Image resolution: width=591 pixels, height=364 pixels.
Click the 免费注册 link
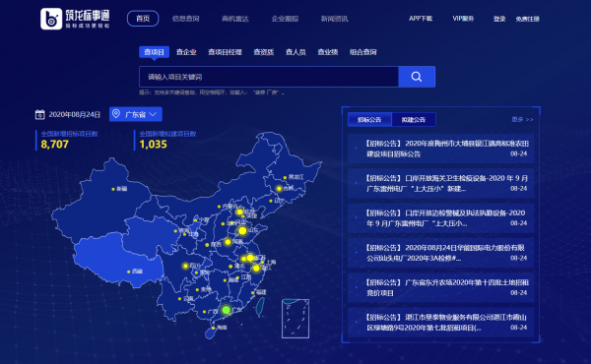527,19
